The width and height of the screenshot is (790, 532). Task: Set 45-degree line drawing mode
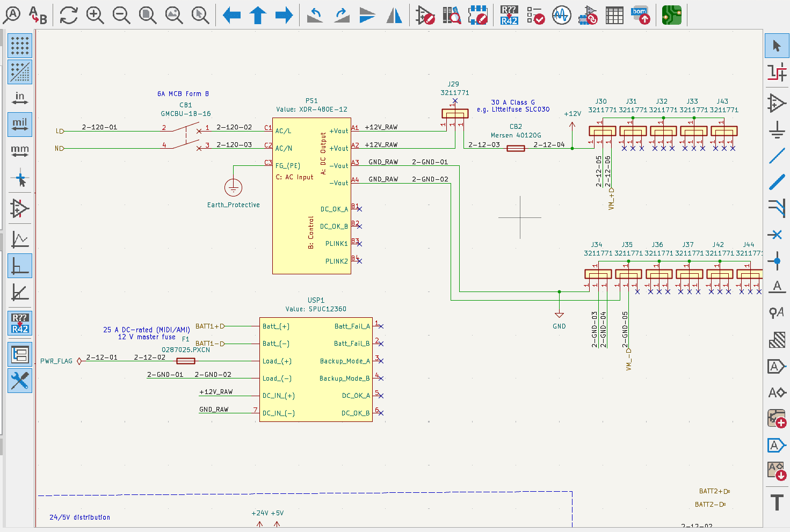click(x=20, y=292)
